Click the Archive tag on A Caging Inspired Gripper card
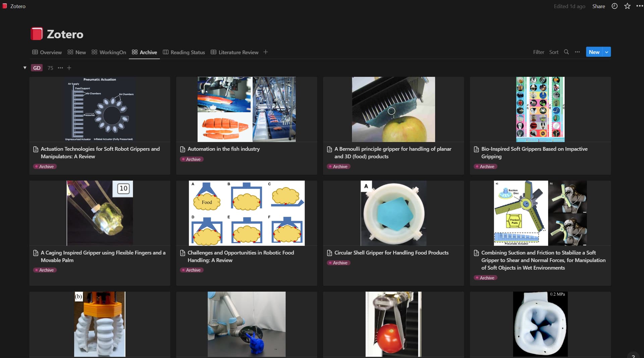The height and width of the screenshot is (358, 644). (45, 270)
